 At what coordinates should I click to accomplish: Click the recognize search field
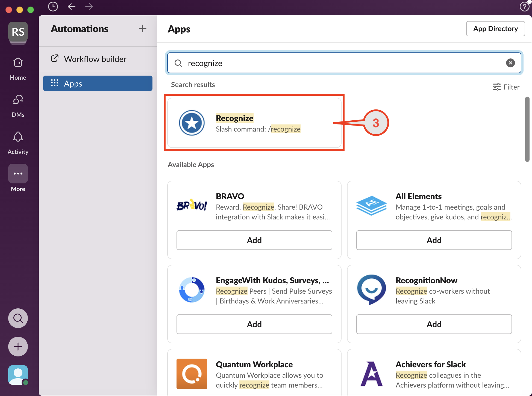click(344, 63)
